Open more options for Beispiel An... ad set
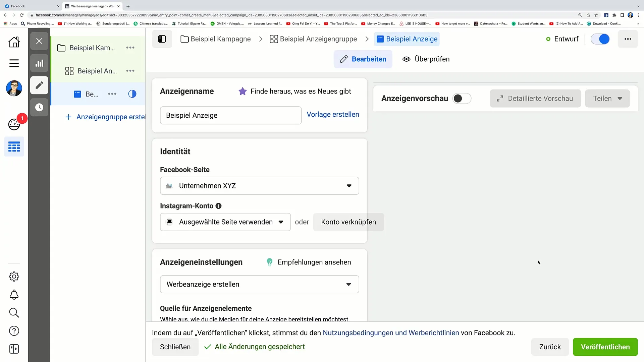 130,71
